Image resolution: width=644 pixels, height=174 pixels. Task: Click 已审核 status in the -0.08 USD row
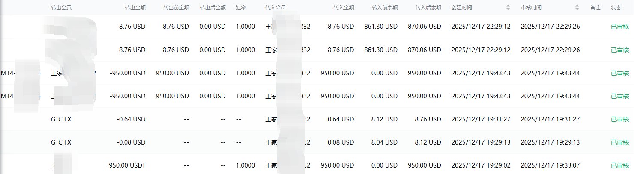pyautogui.click(x=620, y=142)
